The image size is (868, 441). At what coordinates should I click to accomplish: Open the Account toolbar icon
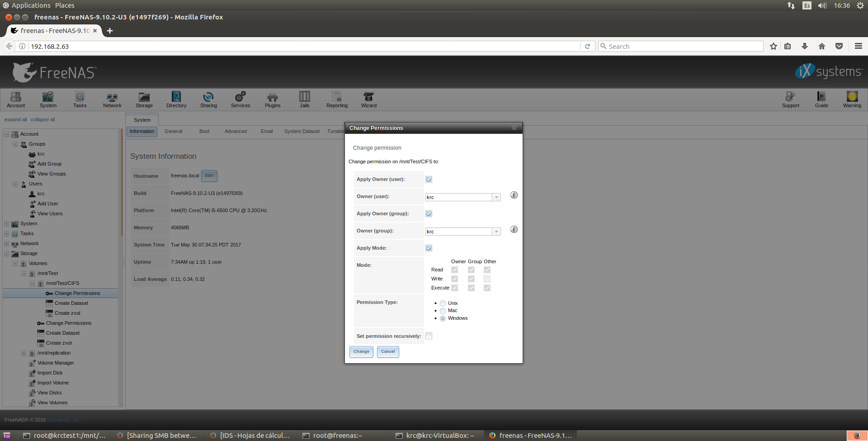(x=16, y=100)
